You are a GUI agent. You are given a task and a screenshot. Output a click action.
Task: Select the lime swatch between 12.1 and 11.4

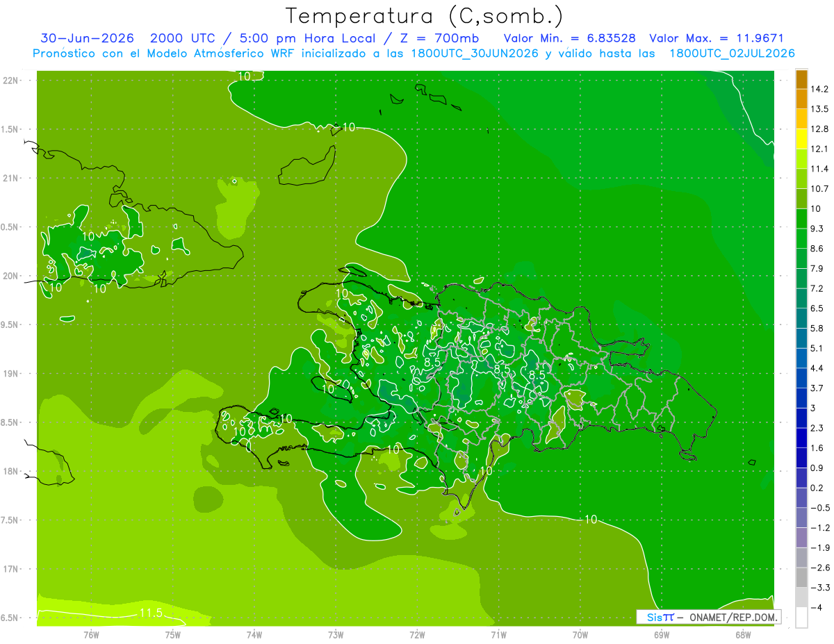point(801,158)
